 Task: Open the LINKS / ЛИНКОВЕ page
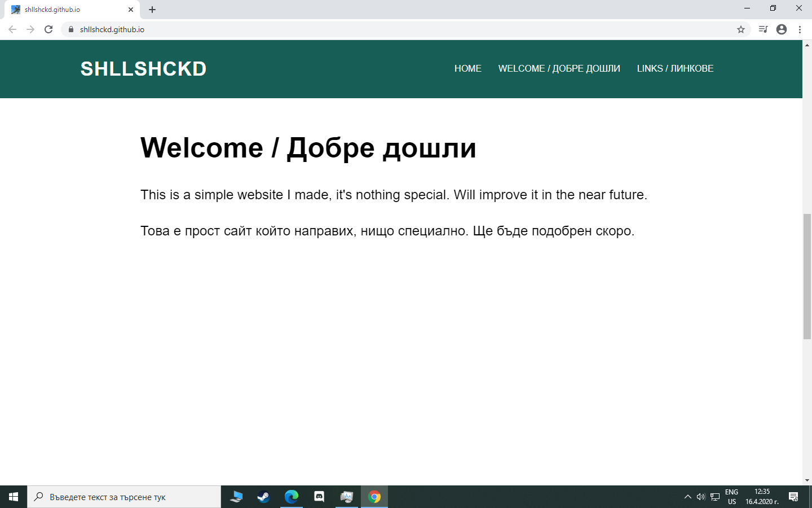675,68
